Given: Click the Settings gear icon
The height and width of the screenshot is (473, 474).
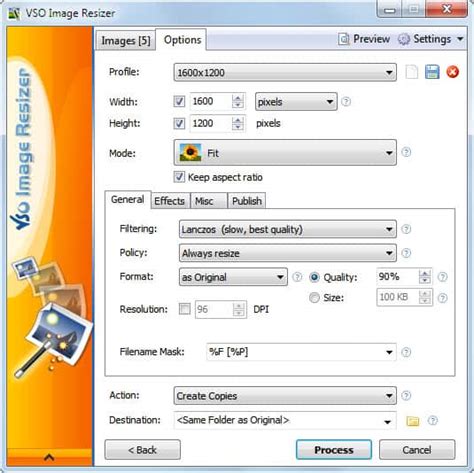Looking at the screenshot, I should [404, 39].
